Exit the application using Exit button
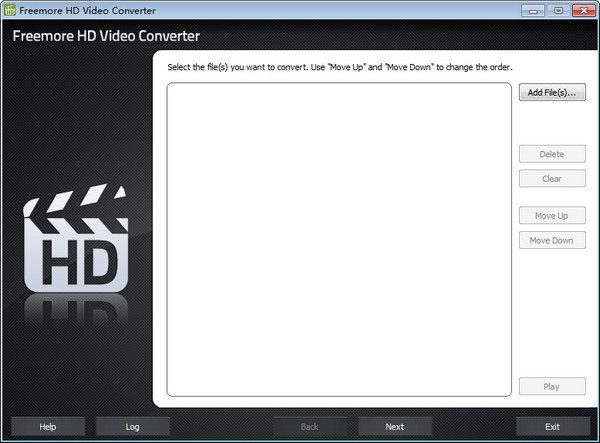 (x=552, y=427)
